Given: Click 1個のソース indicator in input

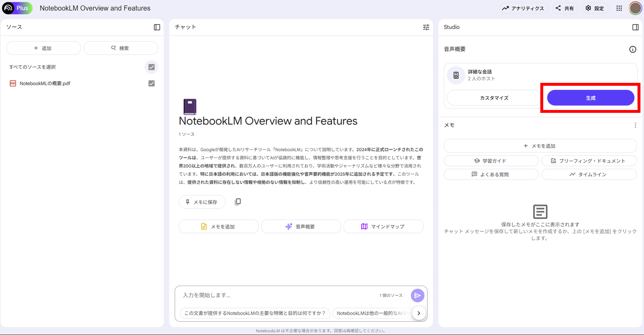Looking at the screenshot, I should click(391, 295).
